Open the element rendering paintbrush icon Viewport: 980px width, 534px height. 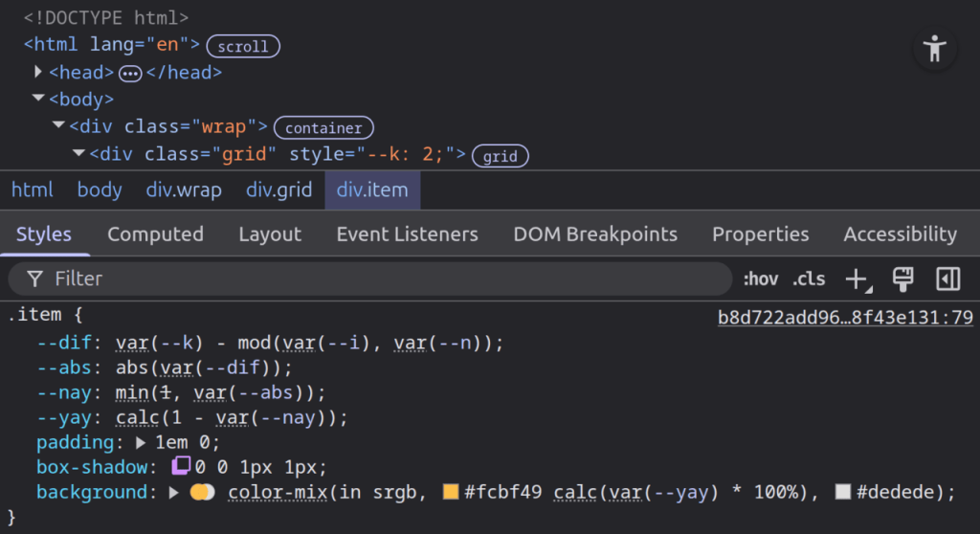(x=903, y=278)
